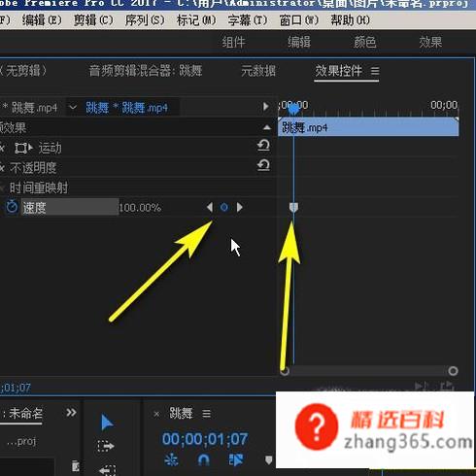Add or remove 速度 keyframe
The image size is (476, 476).
(x=224, y=207)
